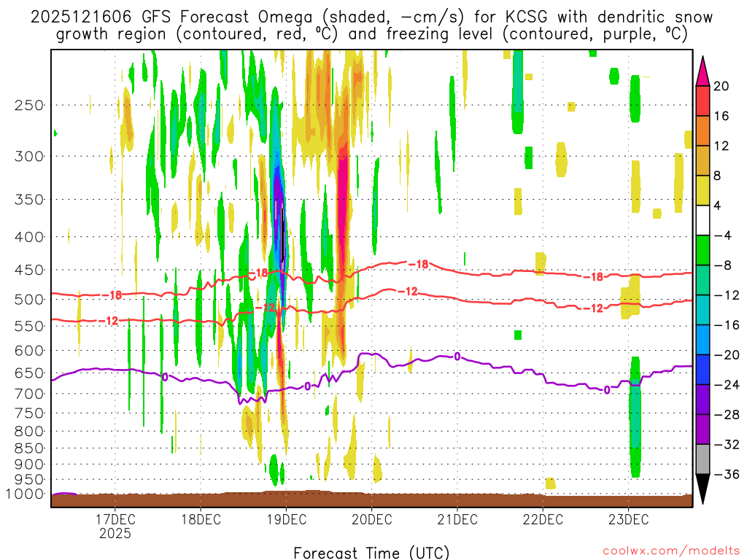747x560 pixels.
Task: Click the gray -32 to -36 colorbar segment
Action: point(703,459)
